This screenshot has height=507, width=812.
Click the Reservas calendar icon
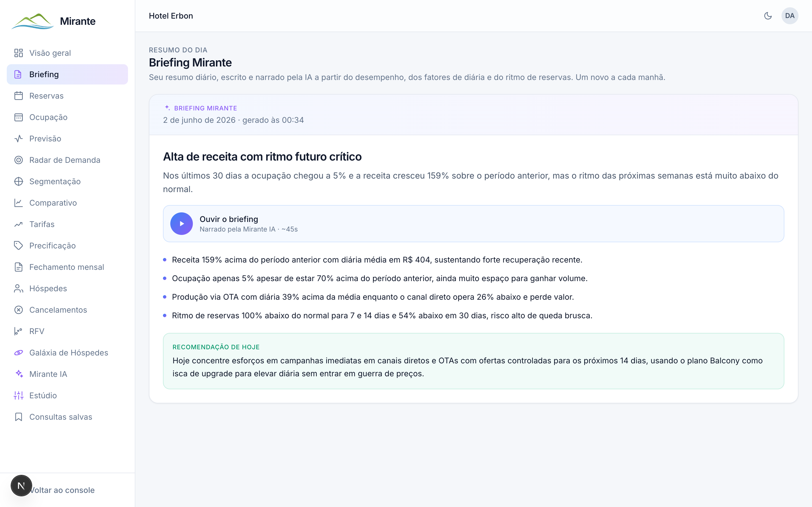pos(18,96)
